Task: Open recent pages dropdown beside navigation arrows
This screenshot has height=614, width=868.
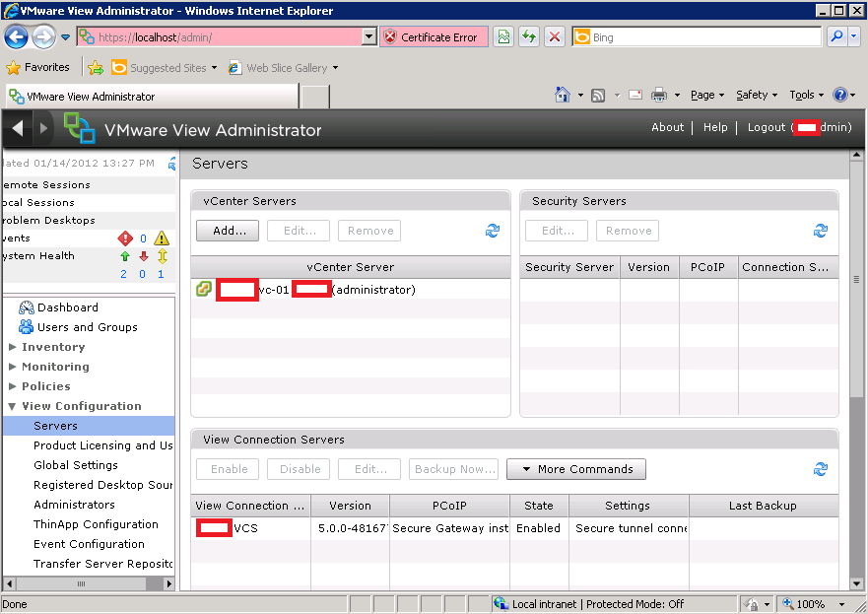Action: pyautogui.click(x=65, y=37)
